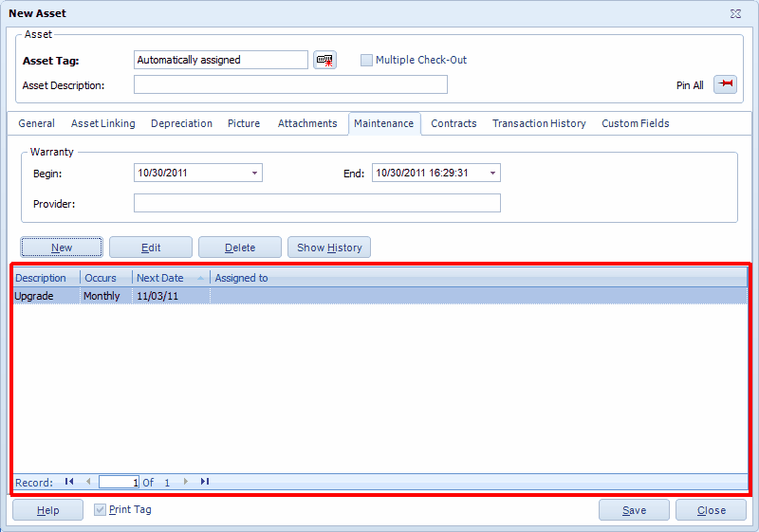Click the Delete maintenance button
Viewport: 759px width, 532px height.
point(240,248)
